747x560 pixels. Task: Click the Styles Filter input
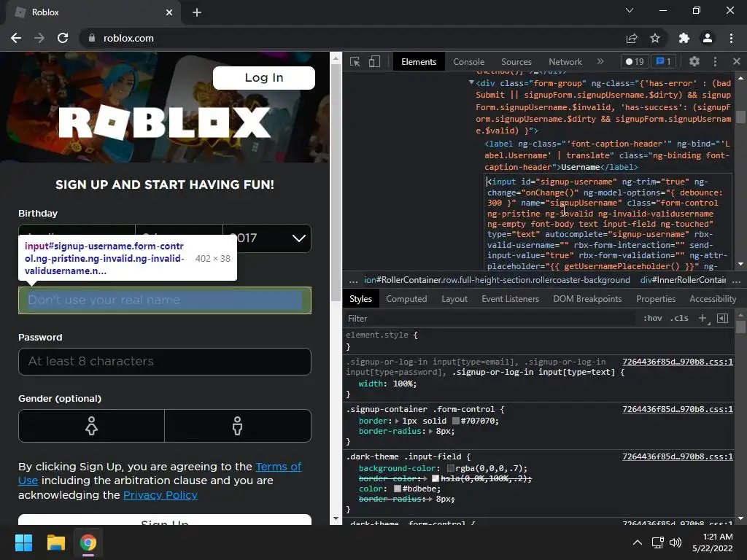(x=491, y=319)
